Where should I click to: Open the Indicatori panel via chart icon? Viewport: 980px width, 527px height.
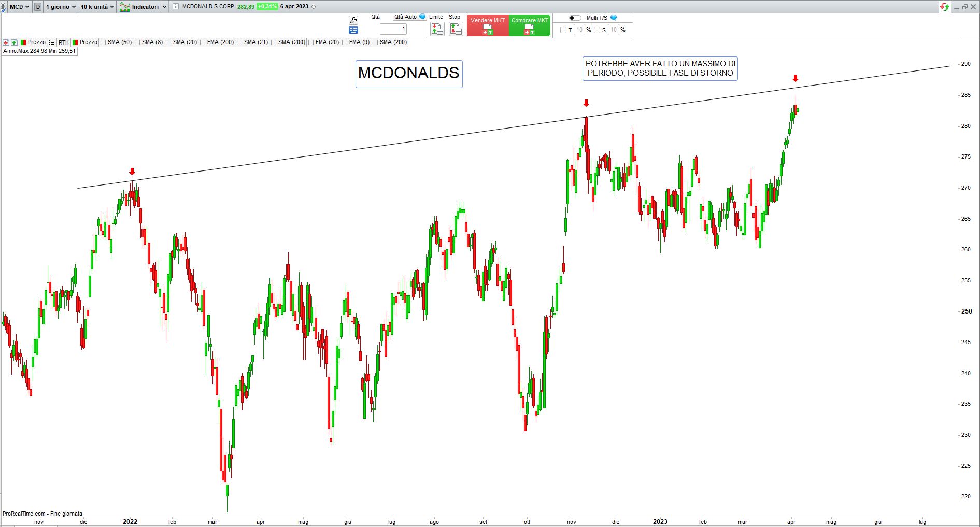tap(124, 7)
